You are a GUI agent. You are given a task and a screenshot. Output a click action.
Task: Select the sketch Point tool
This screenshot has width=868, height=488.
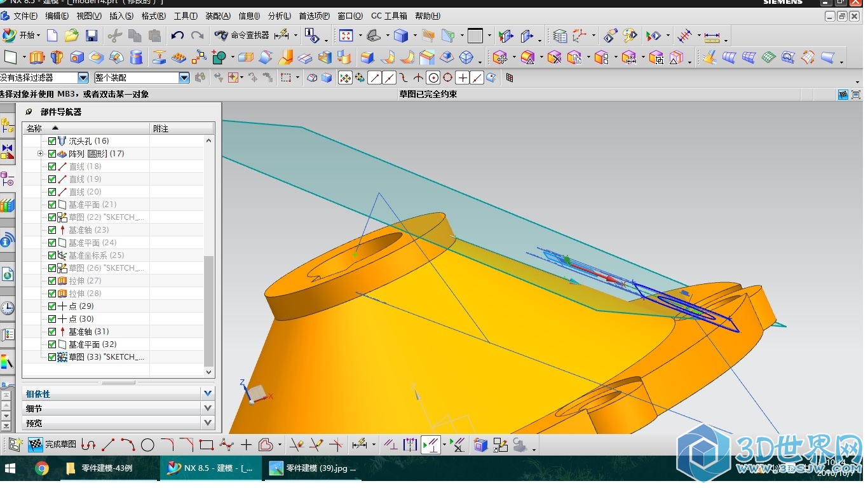246,445
